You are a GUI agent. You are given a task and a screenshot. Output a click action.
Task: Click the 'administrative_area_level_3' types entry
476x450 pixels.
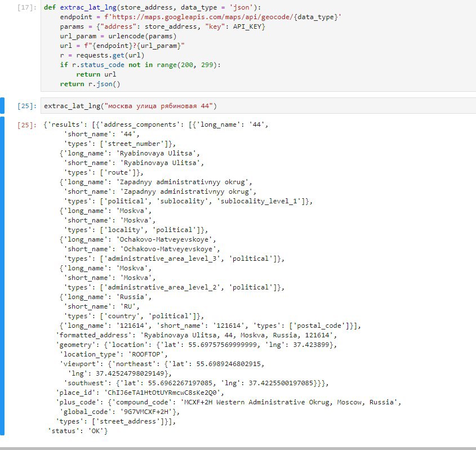tap(162, 259)
